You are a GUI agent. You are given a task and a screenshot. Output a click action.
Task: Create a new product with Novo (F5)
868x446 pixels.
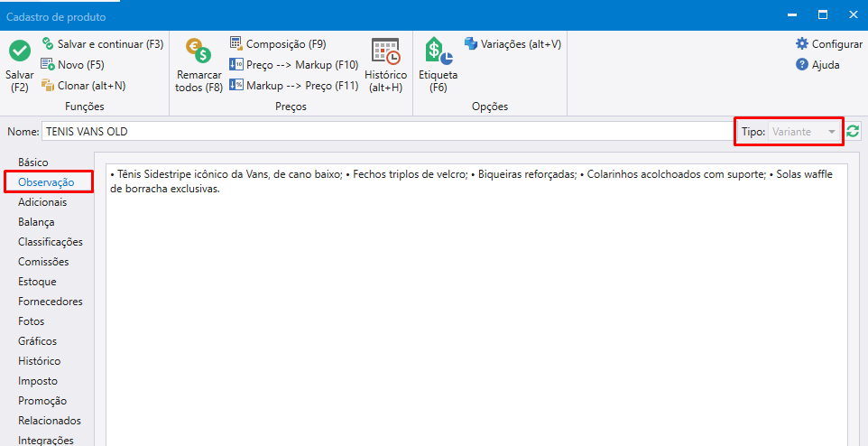pyautogui.click(x=72, y=65)
